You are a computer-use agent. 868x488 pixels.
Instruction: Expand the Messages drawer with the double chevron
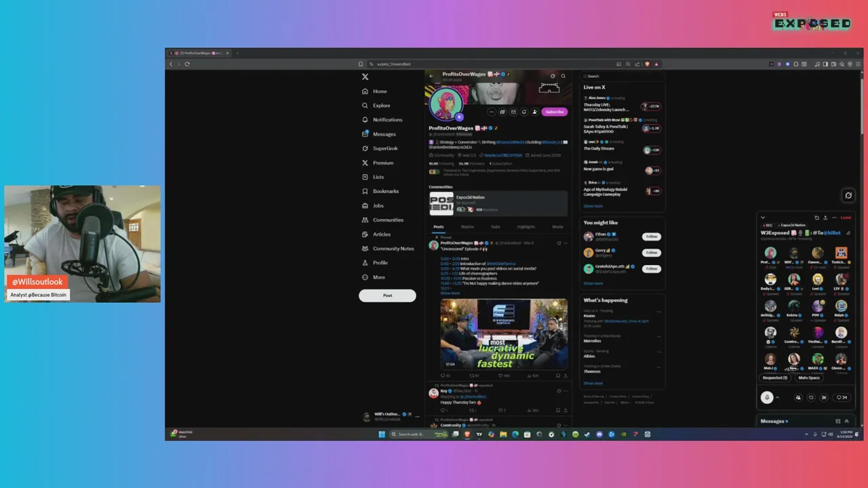coord(846,421)
